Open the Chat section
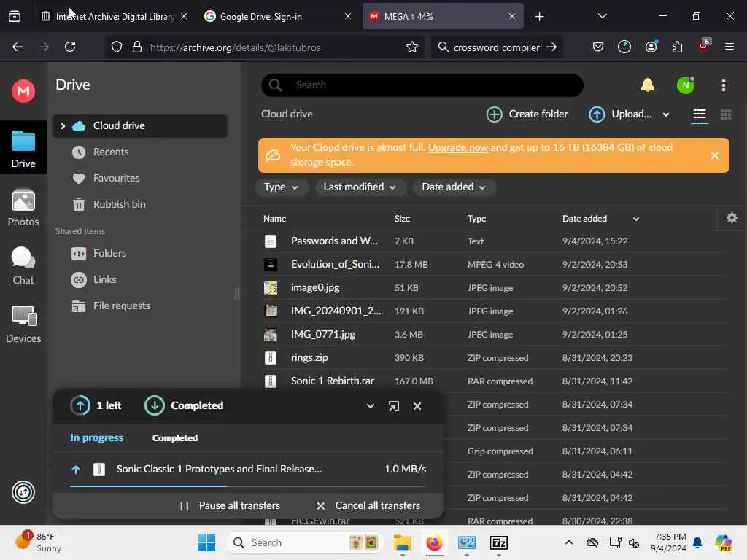Viewport: 747px width, 560px height. [x=23, y=265]
